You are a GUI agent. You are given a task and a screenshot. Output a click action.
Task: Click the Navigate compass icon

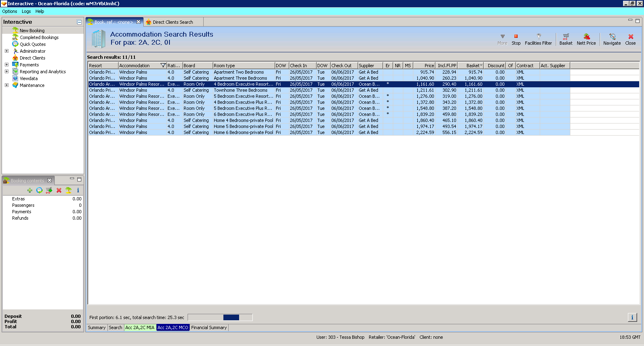[612, 39]
